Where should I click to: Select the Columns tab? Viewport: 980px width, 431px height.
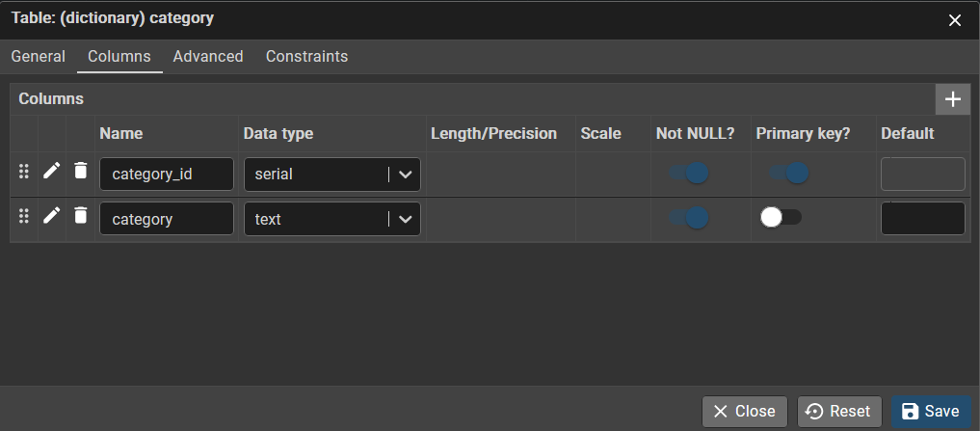pyautogui.click(x=119, y=56)
